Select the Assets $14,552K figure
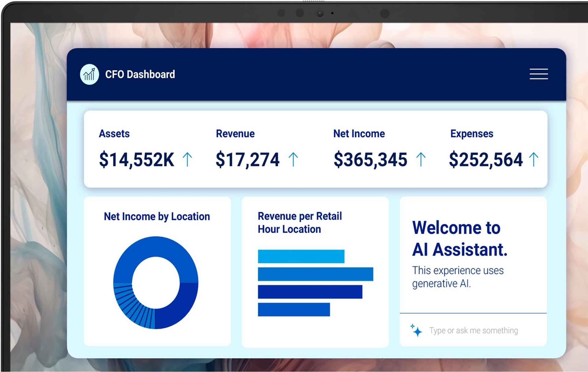Image resolution: width=588 pixels, height=372 pixels. [x=137, y=160]
